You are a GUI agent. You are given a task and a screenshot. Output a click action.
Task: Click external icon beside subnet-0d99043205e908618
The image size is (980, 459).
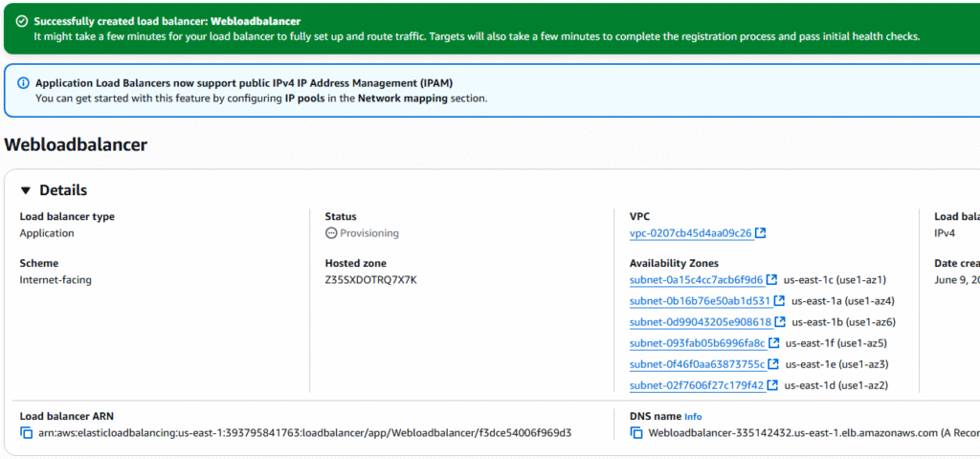780,322
